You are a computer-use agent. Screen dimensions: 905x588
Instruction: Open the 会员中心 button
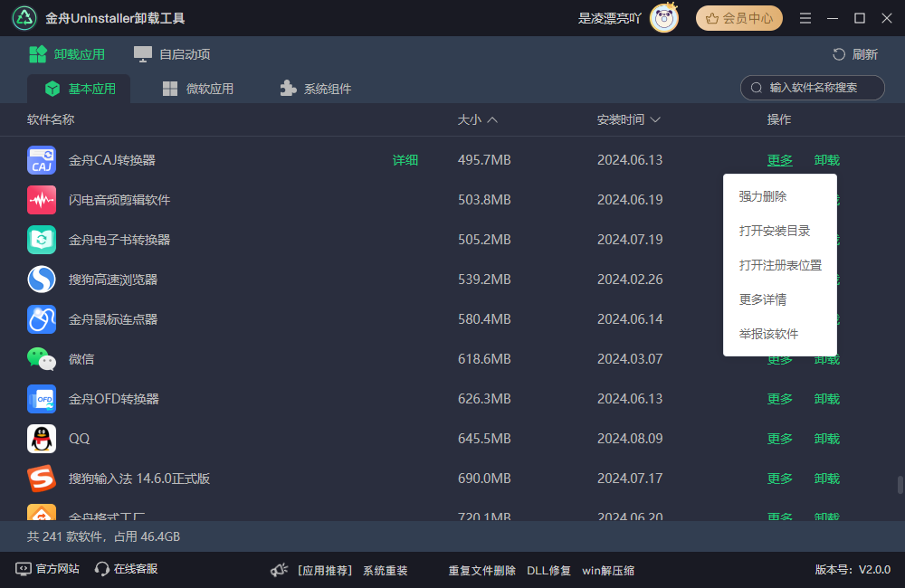coord(739,18)
